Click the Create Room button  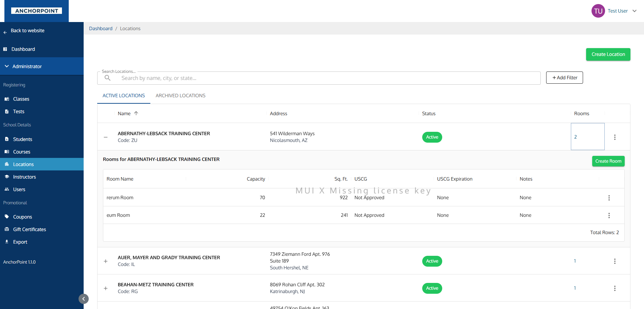point(608,161)
